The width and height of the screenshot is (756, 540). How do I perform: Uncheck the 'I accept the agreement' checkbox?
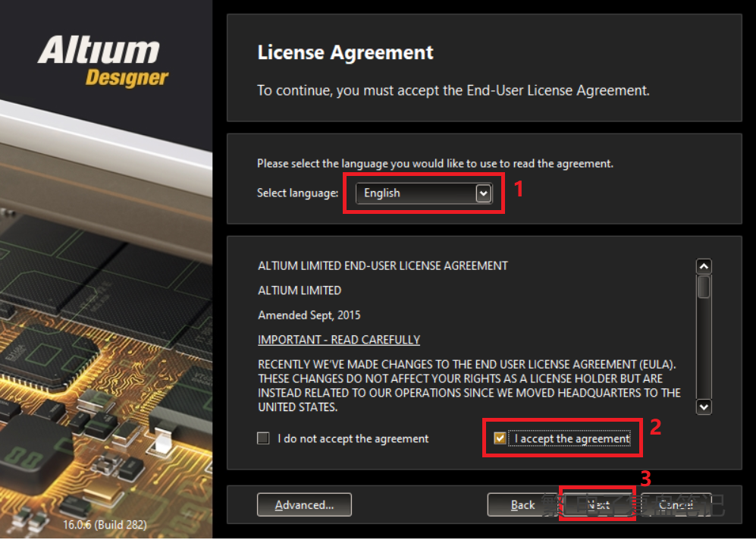click(x=500, y=438)
